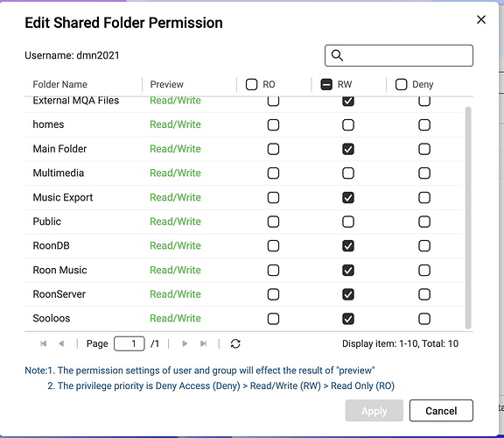The image size is (504, 438).
Task: Enable RW for Public folder
Action: [x=348, y=222]
